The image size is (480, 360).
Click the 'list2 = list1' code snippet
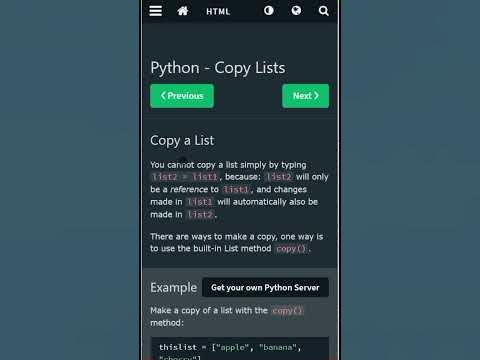click(x=185, y=177)
